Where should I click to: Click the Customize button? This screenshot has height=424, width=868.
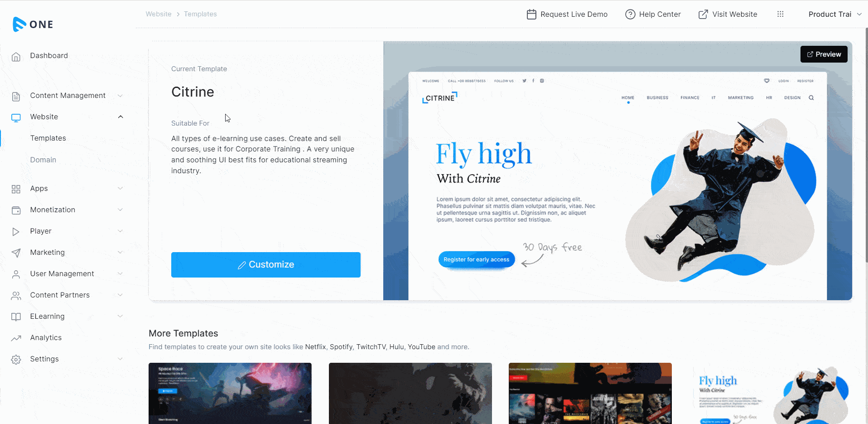click(266, 265)
